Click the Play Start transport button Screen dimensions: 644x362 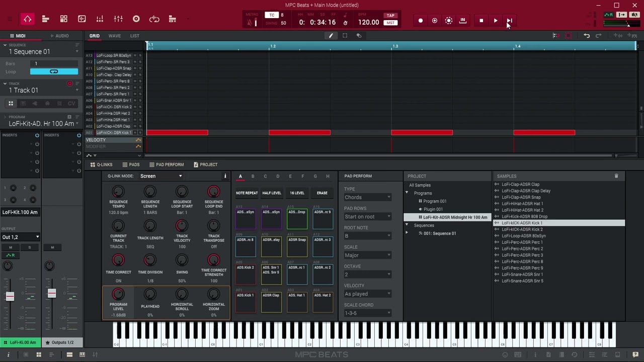point(509,21)
